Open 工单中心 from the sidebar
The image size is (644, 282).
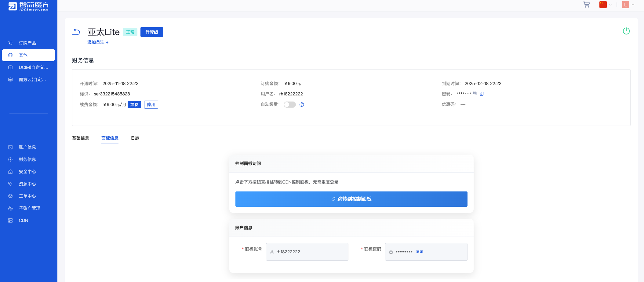[27, 196]
